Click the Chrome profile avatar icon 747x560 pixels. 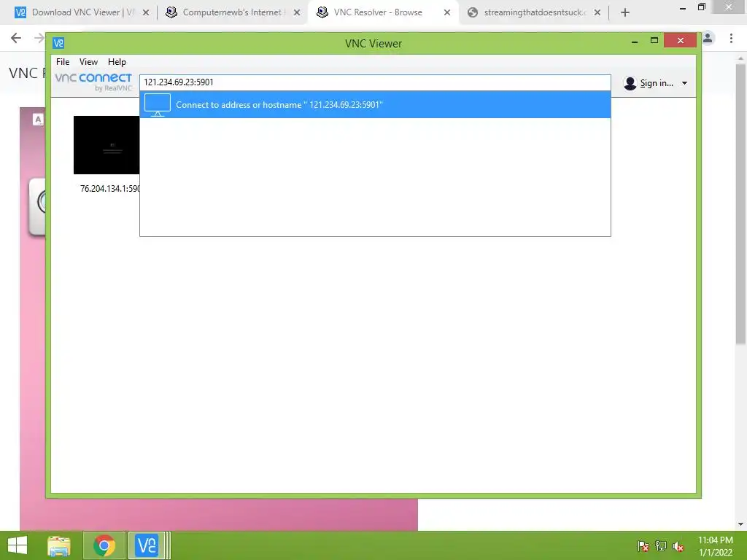708,38
